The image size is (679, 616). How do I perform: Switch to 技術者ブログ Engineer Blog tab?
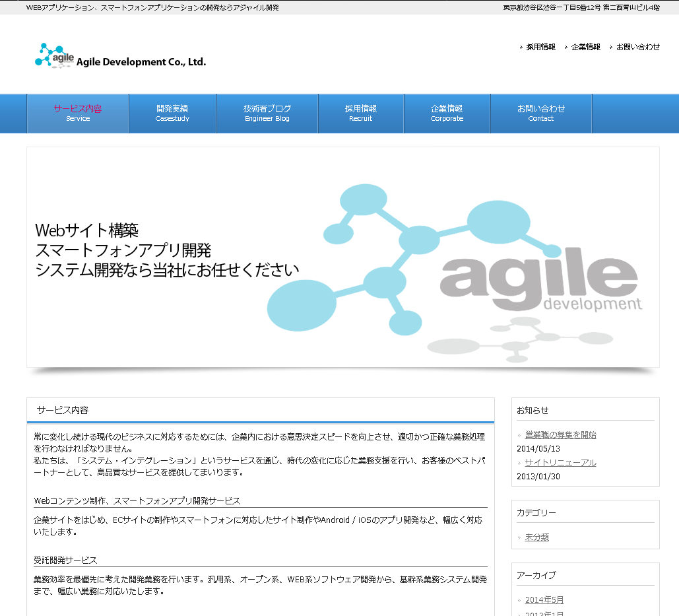point(267,113)
